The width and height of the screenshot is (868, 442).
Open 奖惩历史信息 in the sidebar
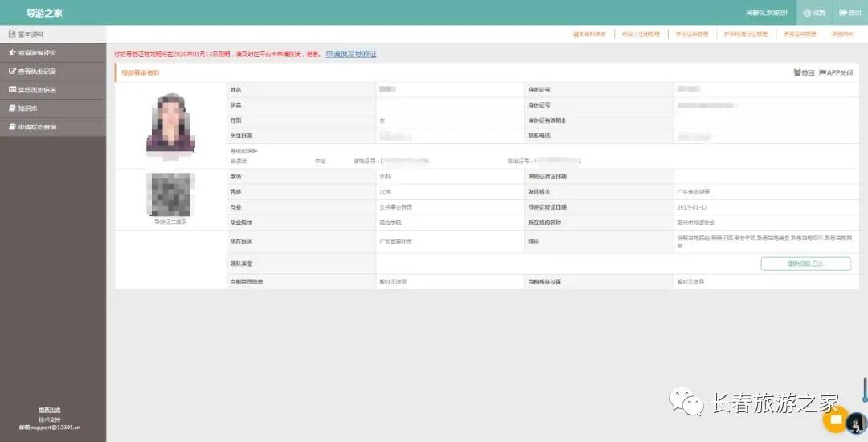(38, 90)
